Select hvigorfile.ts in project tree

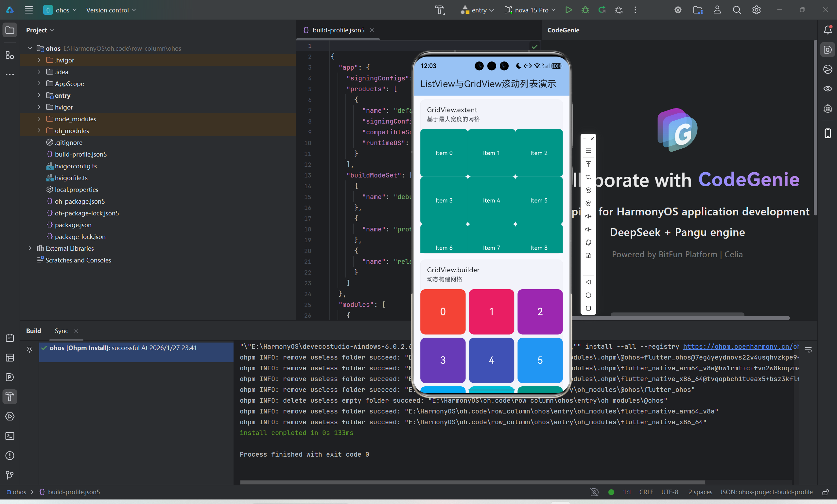(71, 178)
